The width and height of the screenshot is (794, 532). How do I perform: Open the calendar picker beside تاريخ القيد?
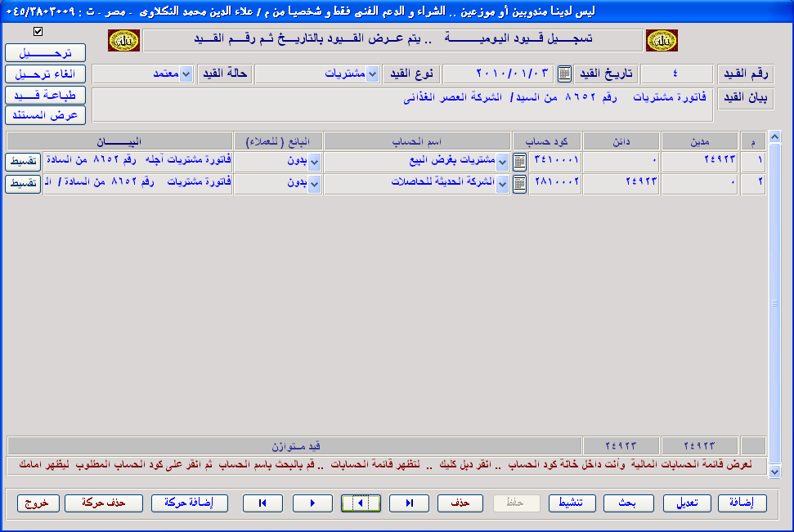(564, 74)
